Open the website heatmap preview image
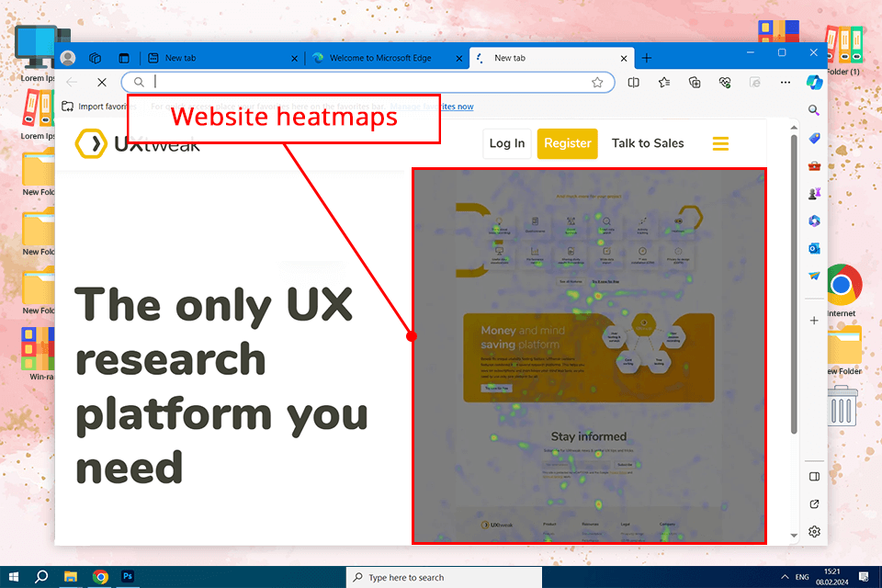Screen dimensions: 882x588 coord(589,356)
